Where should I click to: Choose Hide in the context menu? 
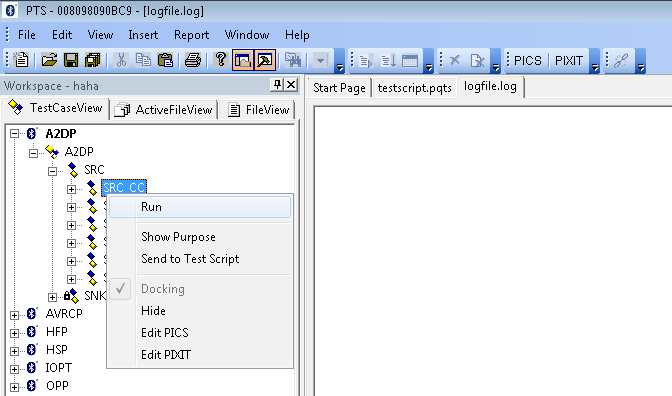click(x=200, y=311)
